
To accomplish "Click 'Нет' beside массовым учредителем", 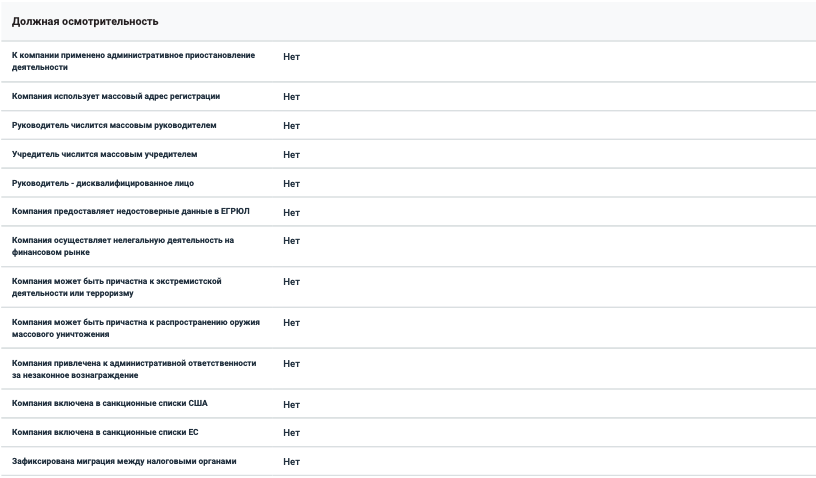I will [x=291, y=155].
